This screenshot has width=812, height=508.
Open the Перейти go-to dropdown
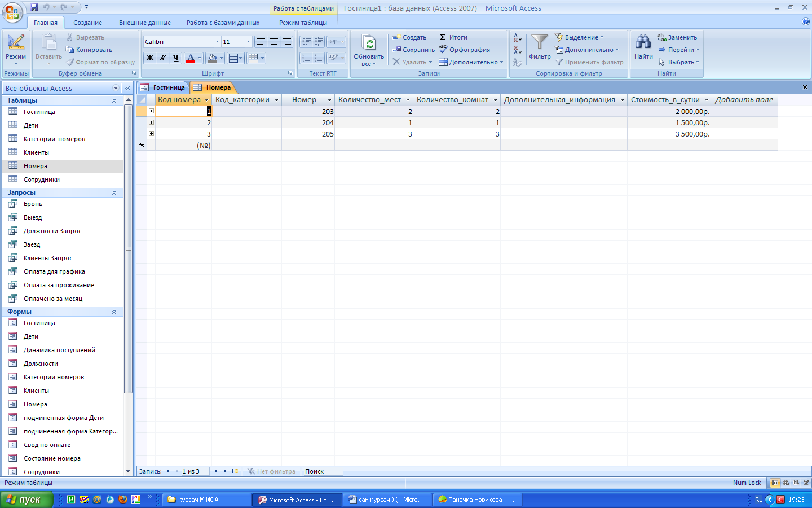[679, 50]
